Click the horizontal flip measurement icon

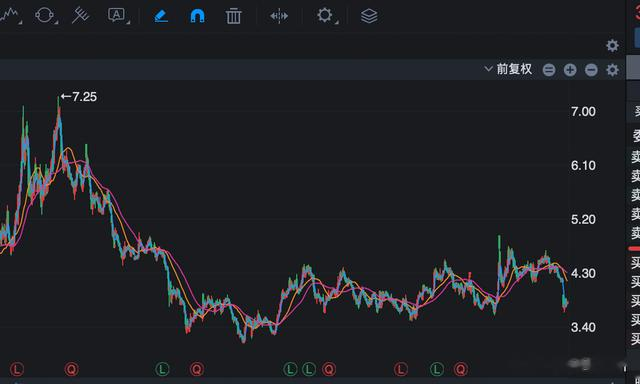(x=279, y=16)
